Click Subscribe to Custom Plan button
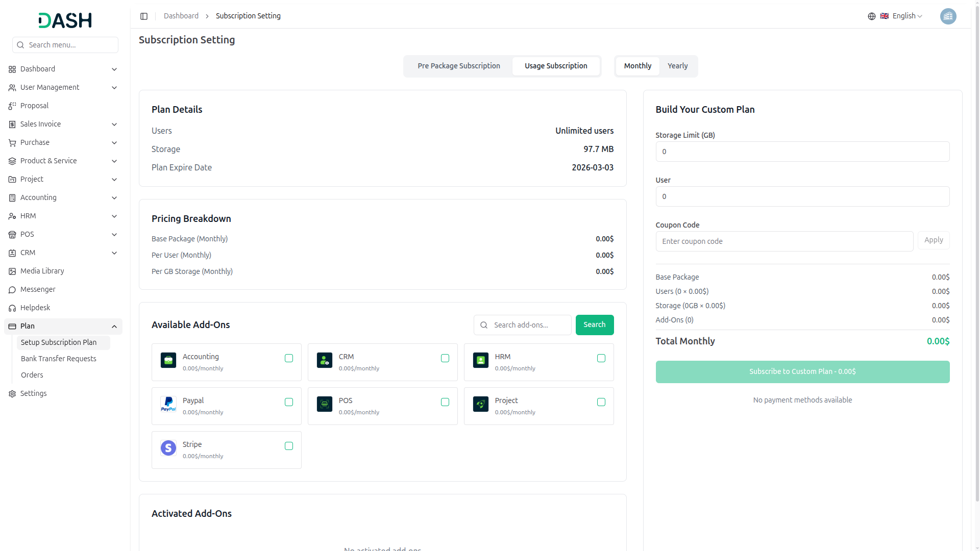This screenshot has width=980, height=551. 802,372
